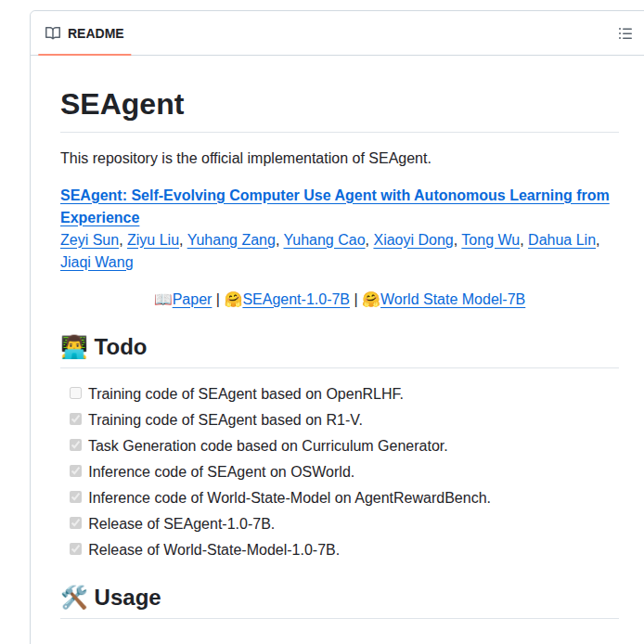Click text 'Inference code of World-State-Model on AgentRewardBench.'
Viewport: 644px width, 644px height.
tap(290, 497)
